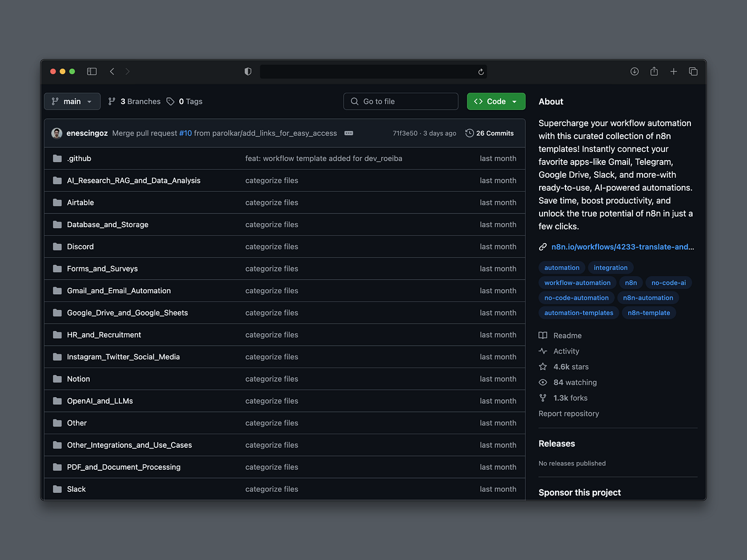
Task: Expand the commit message ellipsis
Action: 349,133
